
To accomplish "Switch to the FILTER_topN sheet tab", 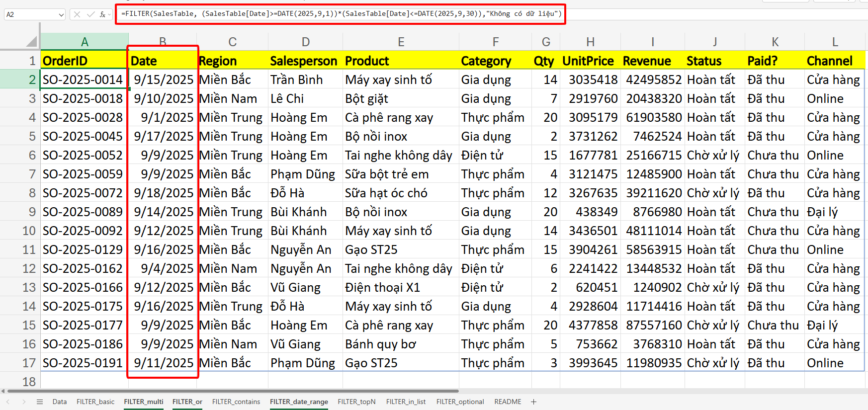I will click(x=356, y=402).
